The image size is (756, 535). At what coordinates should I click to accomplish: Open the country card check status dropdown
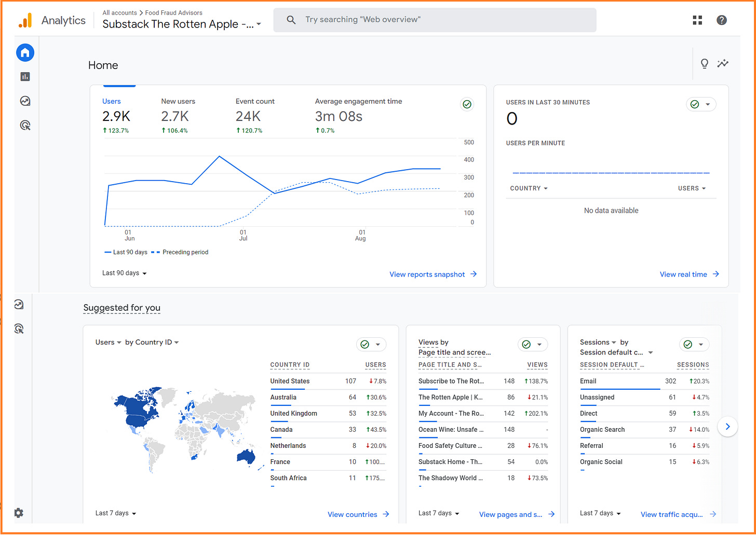coord(371,345)
